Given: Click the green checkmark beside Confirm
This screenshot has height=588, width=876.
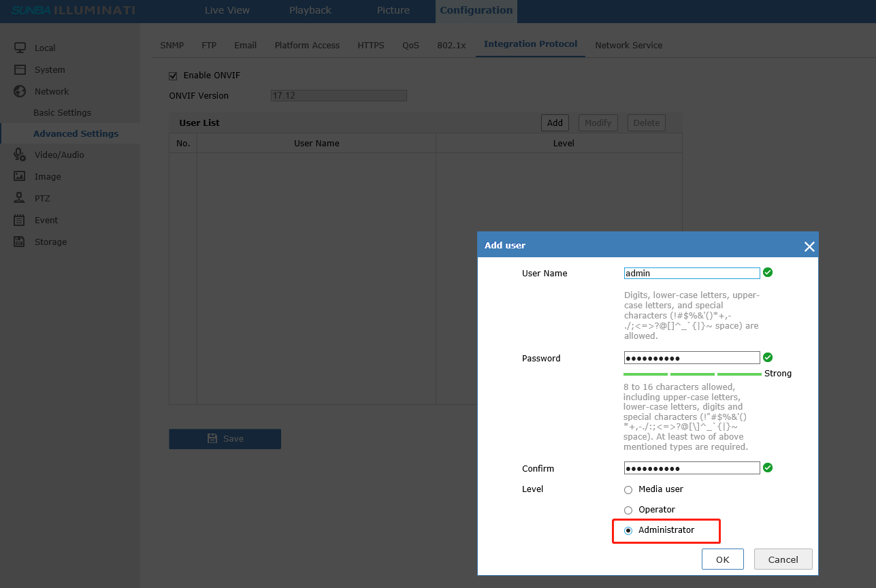Looking at the screenshot, I should pyautogui.click(x=768, y=468).
